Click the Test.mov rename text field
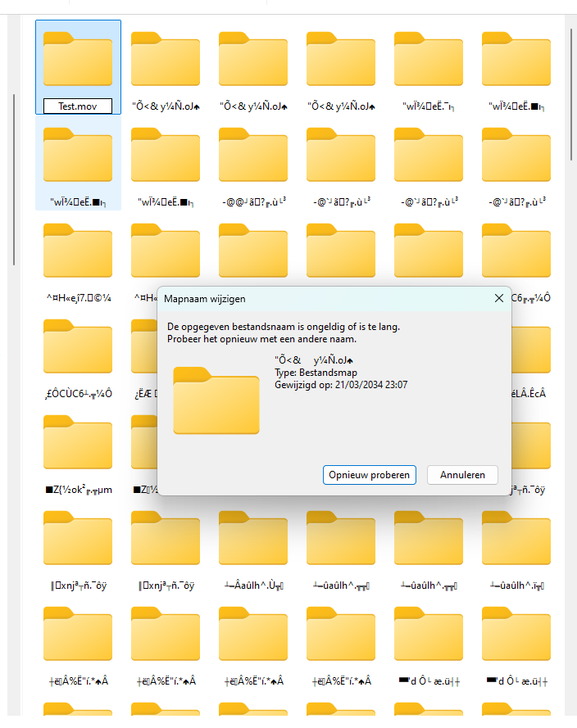 [x=78, y=106]
